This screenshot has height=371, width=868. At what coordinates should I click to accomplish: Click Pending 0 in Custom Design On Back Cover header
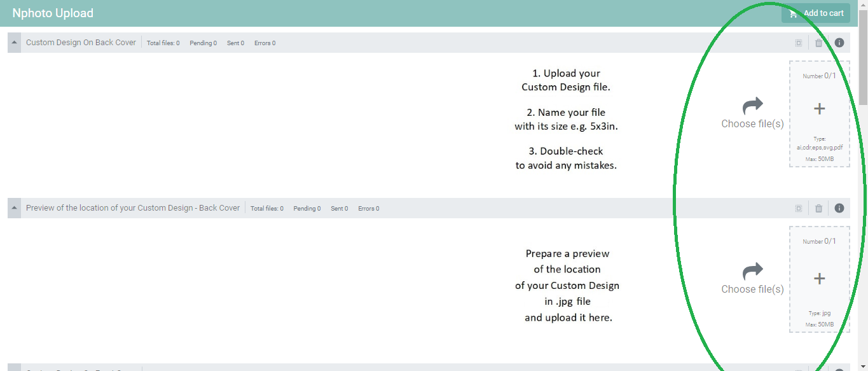click(x=203, y=43)
